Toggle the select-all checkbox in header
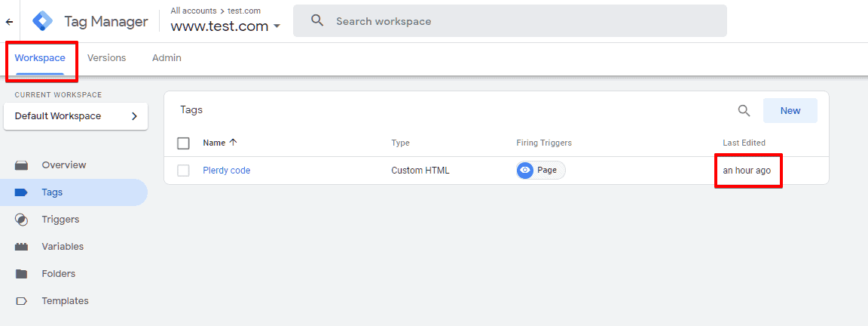Screen dimensions: 868x326 183,143
